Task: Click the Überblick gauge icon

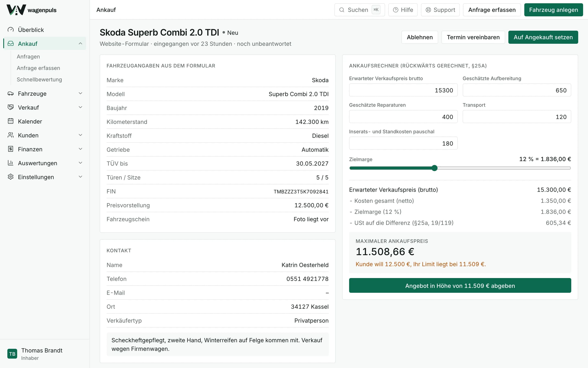Action: pos(10,30)
